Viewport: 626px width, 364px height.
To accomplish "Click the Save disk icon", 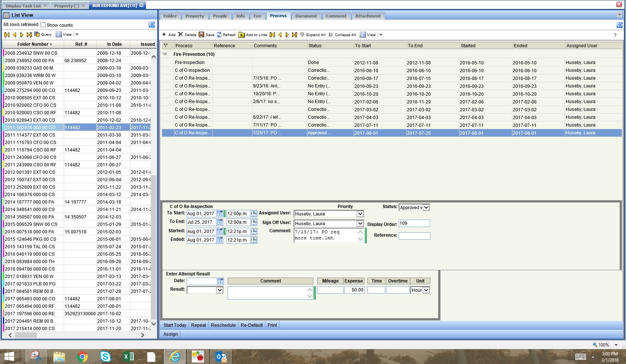I will pos(201,35).
